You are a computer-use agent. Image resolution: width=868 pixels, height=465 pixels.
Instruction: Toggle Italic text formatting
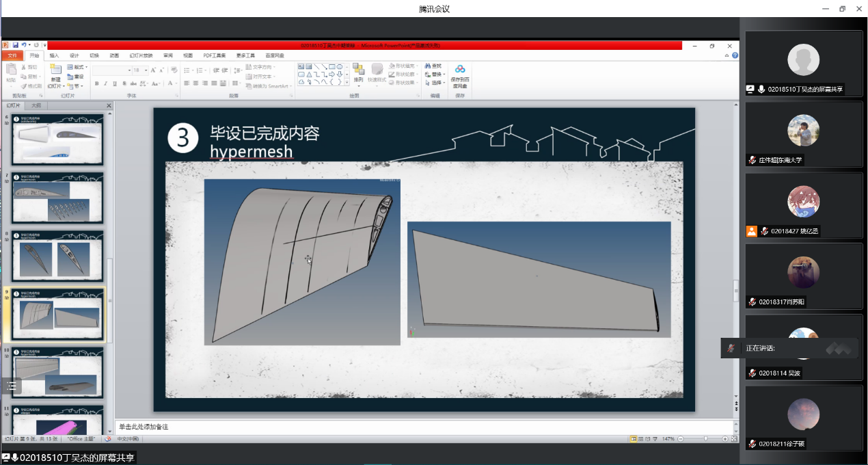pyautogui.click(x=105, y=83)
